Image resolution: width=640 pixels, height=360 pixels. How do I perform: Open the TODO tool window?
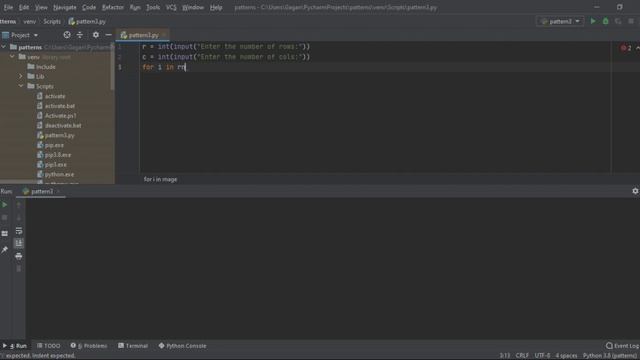pyautogui.click(x=49, y=346)
